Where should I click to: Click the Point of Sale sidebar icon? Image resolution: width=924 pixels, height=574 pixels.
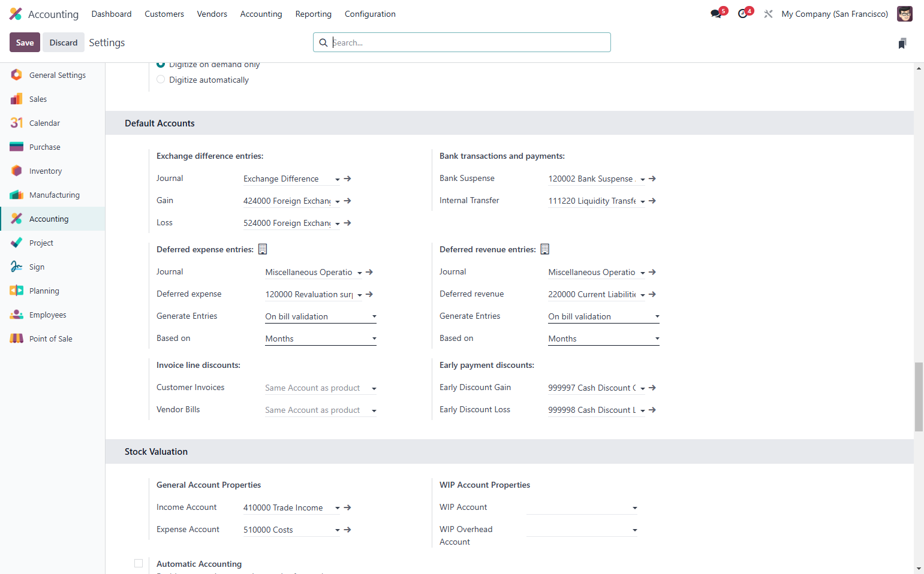17,339
